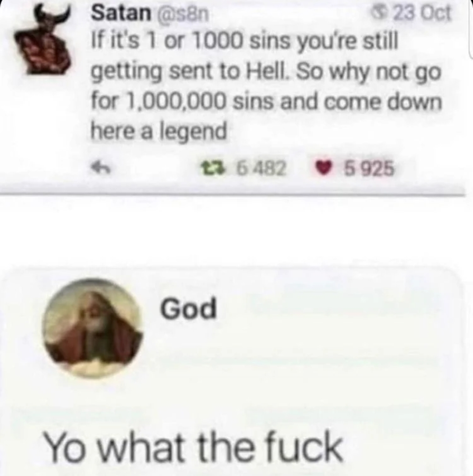Like the tweet with the heart icon
The height and width of the screenshot is (476, 473).
pos(323,169)
